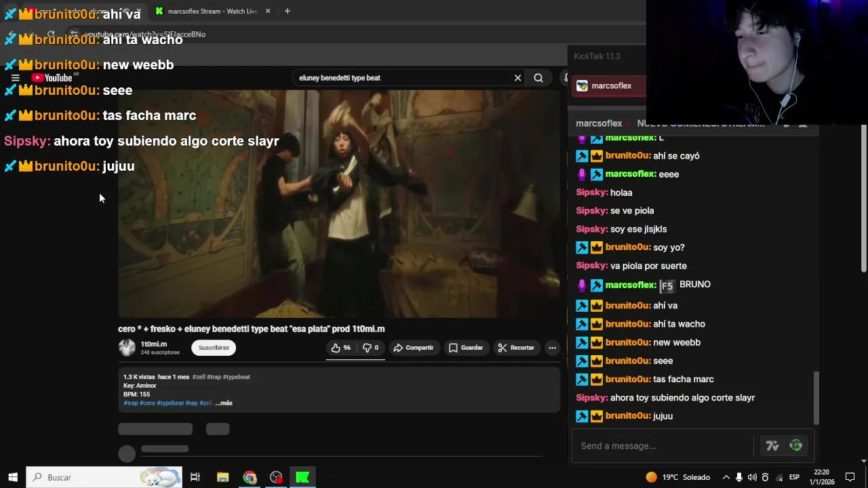Open the OBS Studio taskbar icon
Screen dimensions: 868x488
276,477
